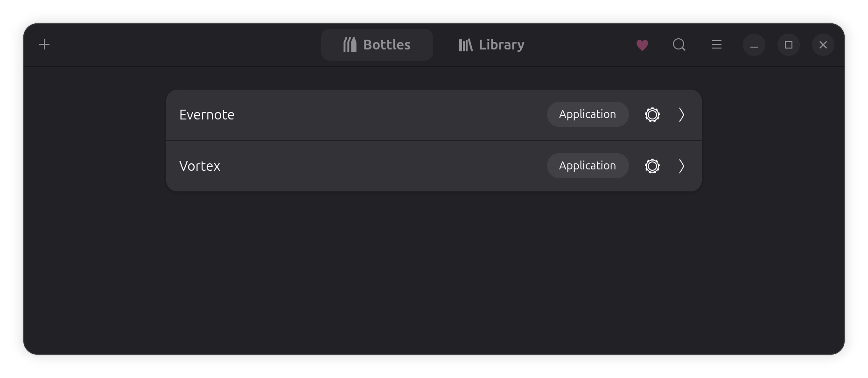The height and width of the screenshot is (378, 868).
Task: Click the gear icon in Vortex row
Action: point(652,166)
